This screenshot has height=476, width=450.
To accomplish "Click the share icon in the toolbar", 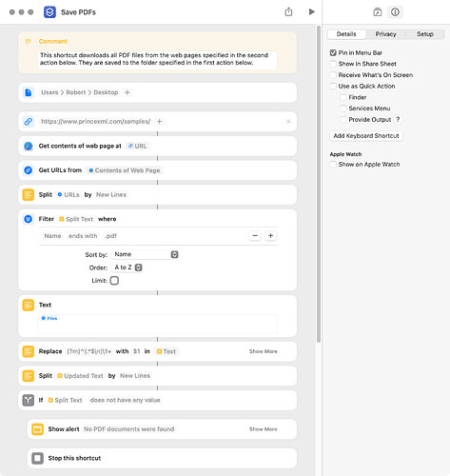I will (288, 12).
